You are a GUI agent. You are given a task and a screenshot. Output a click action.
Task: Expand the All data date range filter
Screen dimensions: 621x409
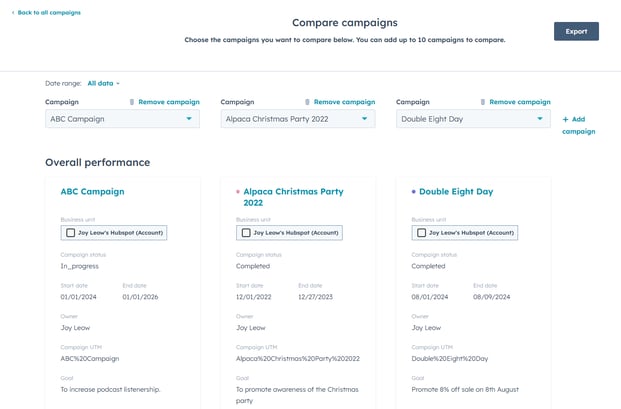[x=103, y=84]
